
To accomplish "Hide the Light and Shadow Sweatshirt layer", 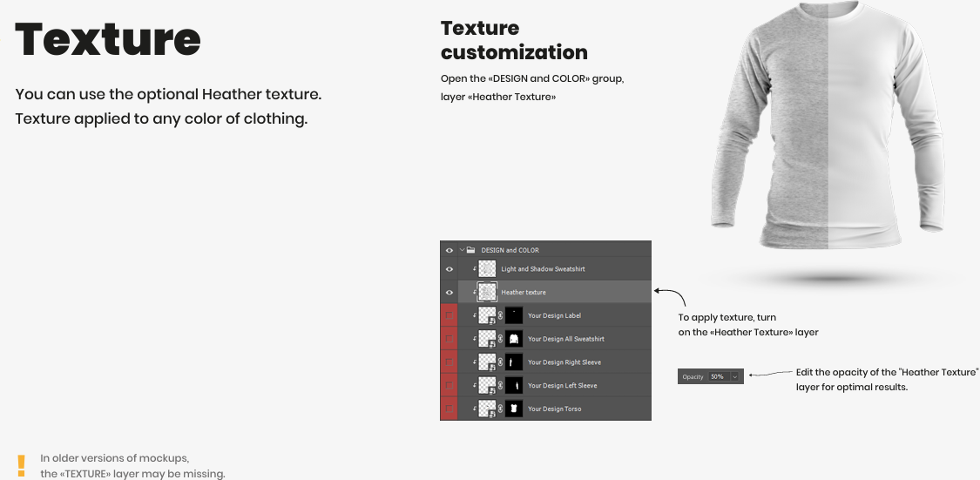I will click(449, 269).
